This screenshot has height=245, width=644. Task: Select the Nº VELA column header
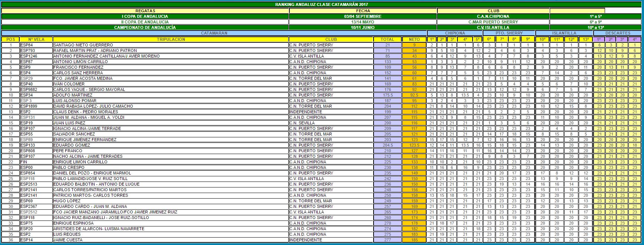pos(36,39)
